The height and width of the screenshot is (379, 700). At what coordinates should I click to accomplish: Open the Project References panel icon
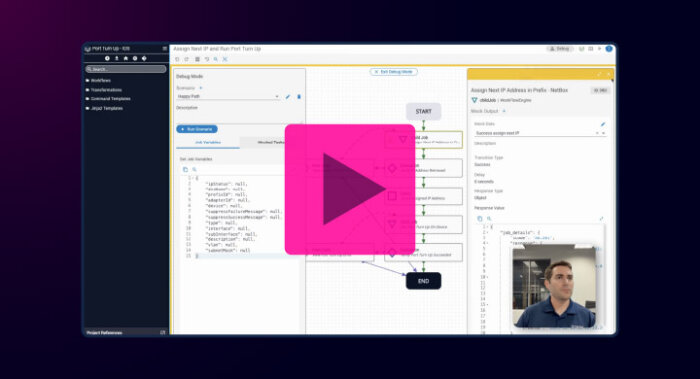tap(162, 333)
